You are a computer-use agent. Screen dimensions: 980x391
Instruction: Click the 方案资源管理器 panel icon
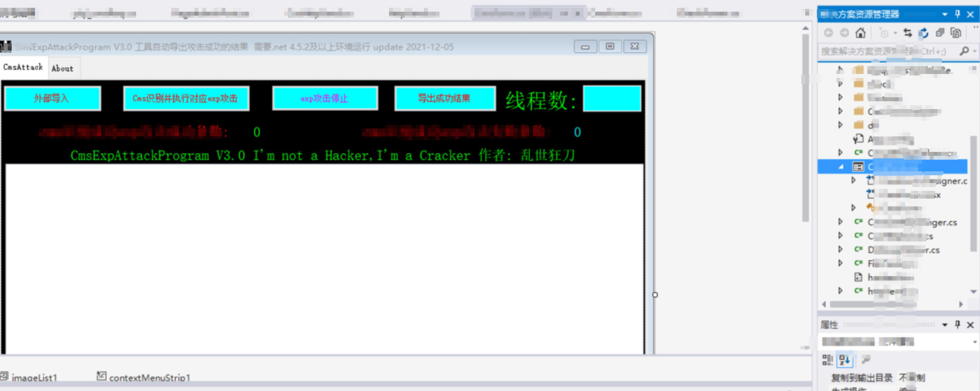[823, 11]
